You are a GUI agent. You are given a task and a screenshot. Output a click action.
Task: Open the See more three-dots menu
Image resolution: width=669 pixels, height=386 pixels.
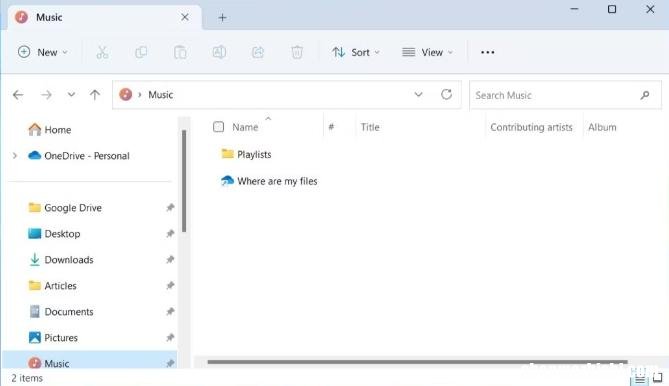487,52
